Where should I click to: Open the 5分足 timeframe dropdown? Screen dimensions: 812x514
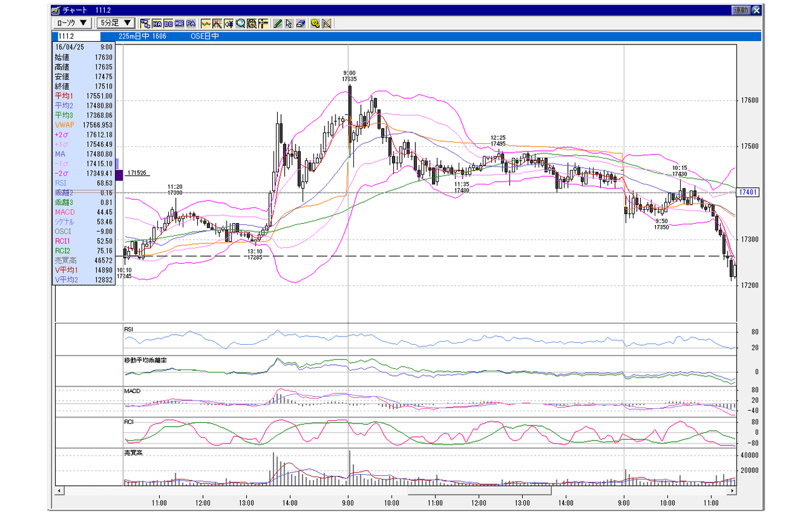[115, 23]
